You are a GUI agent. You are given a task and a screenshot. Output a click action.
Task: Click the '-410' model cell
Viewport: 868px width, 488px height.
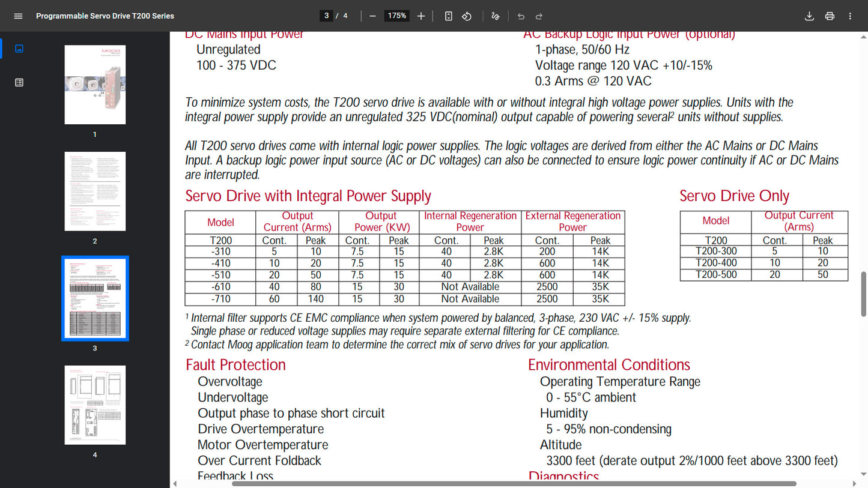click(x=220, y=264)
